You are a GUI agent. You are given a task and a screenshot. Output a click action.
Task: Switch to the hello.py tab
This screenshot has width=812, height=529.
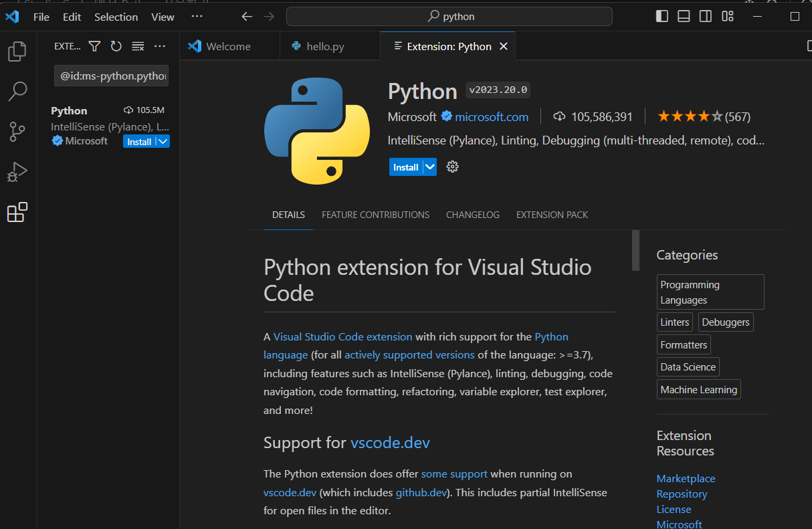click(330, 46)
